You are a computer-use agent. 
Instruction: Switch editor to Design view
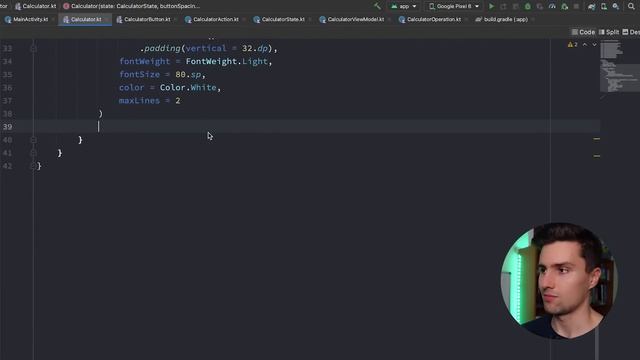(x=631, y=32)
